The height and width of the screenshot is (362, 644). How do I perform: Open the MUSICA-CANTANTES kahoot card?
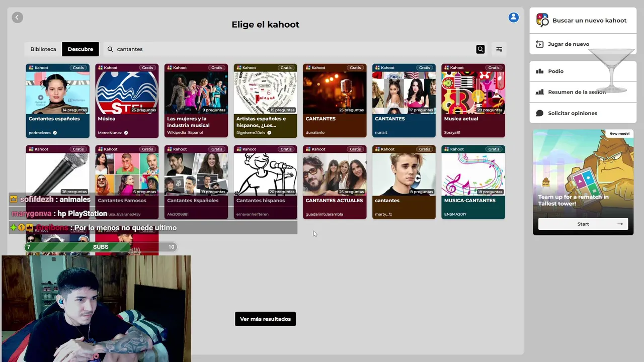pyautogui.click(x=473, y=182)
